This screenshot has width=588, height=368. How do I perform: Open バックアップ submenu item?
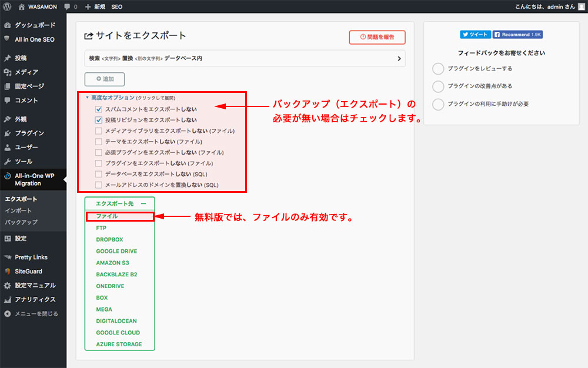tap(21, 222)
